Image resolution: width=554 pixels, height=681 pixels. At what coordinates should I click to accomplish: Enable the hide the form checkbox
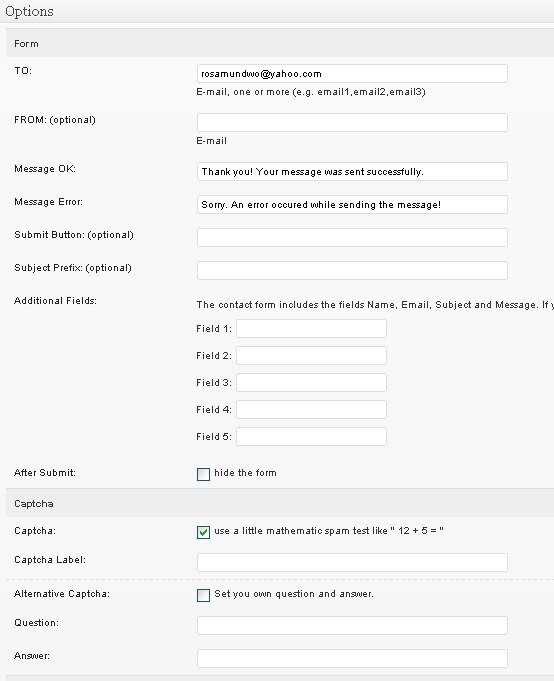tap(203, 474)
